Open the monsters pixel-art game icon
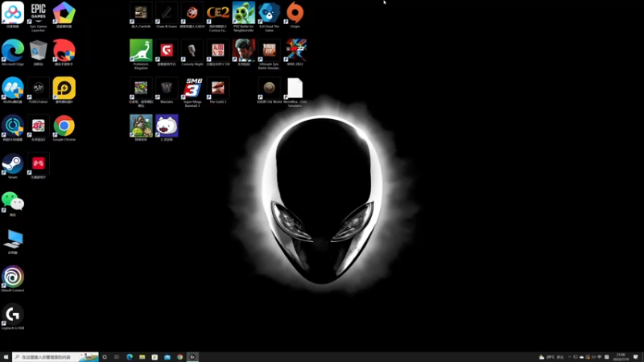 pyautogui.click(x=141, y=126)
